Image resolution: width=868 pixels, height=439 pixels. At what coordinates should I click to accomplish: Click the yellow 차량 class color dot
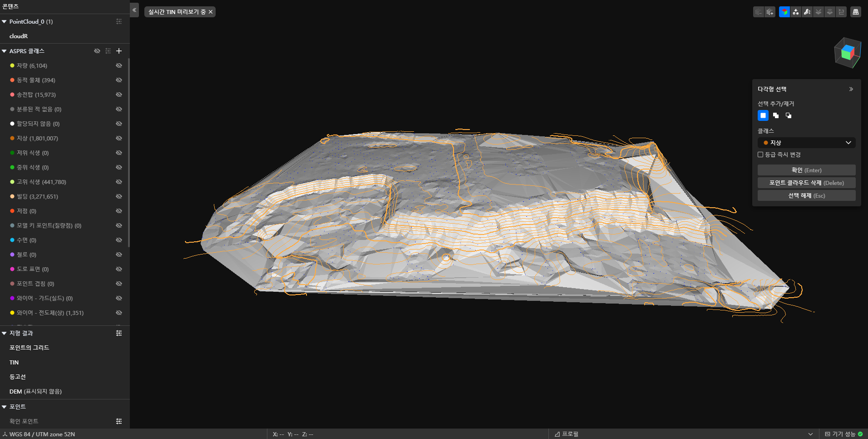click(x=12, y=65)
